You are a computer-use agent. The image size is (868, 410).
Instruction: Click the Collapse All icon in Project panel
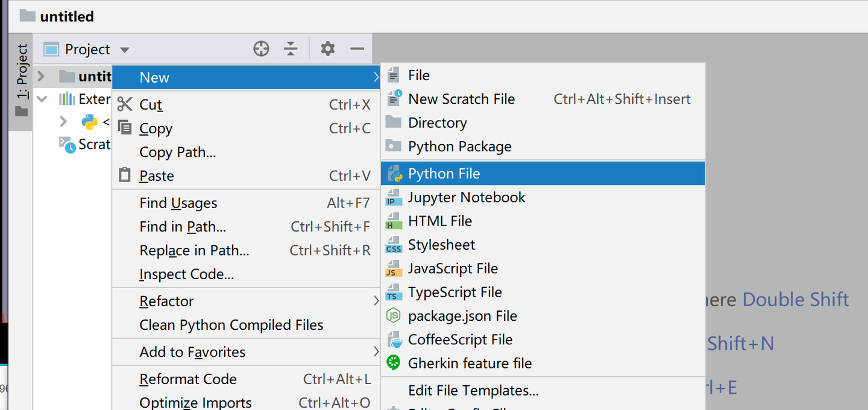click(291, 49)
